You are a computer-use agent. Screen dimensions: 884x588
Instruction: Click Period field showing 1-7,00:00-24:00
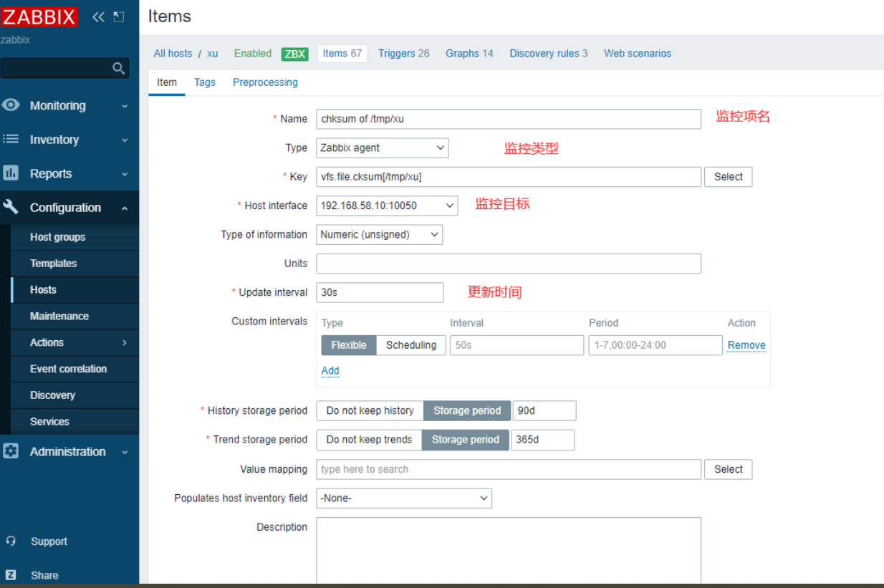click(x=655, y=345)
